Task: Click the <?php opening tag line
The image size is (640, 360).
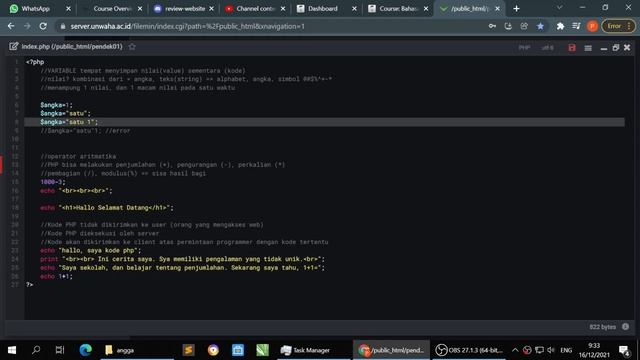Action: tap(35, 62)
